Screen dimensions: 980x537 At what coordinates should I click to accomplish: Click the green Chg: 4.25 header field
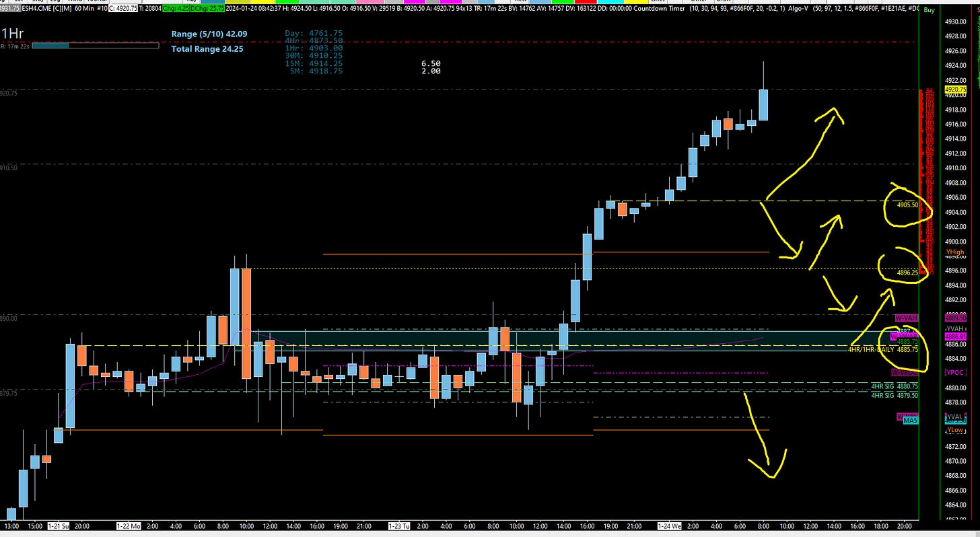[176, 8]
